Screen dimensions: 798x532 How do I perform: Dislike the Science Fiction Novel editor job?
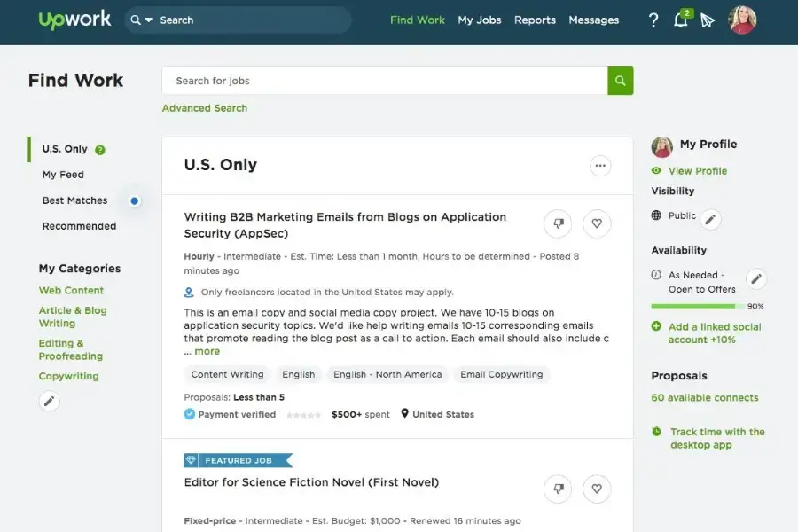click(x=559, y=489)
